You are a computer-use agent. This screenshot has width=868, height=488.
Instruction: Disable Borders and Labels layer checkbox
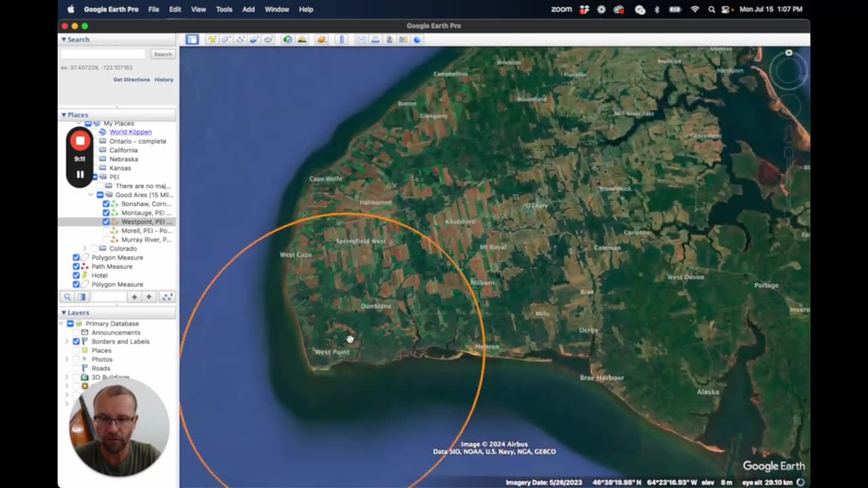tap(76, 342)
